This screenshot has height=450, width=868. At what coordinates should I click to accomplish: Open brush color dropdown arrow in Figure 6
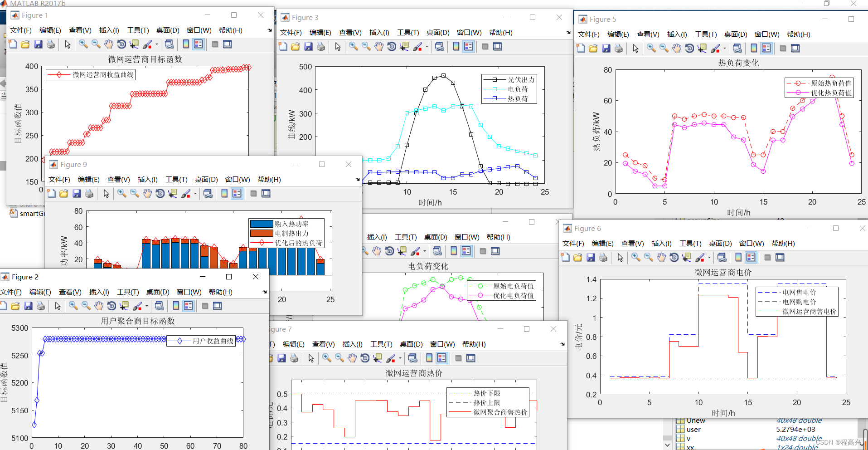pos(709,258)
